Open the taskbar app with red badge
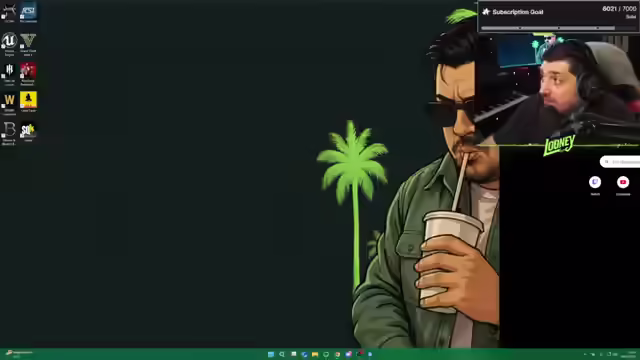This screenshot has height=360, width=640. pyautogui.click(x=359, y=354)
